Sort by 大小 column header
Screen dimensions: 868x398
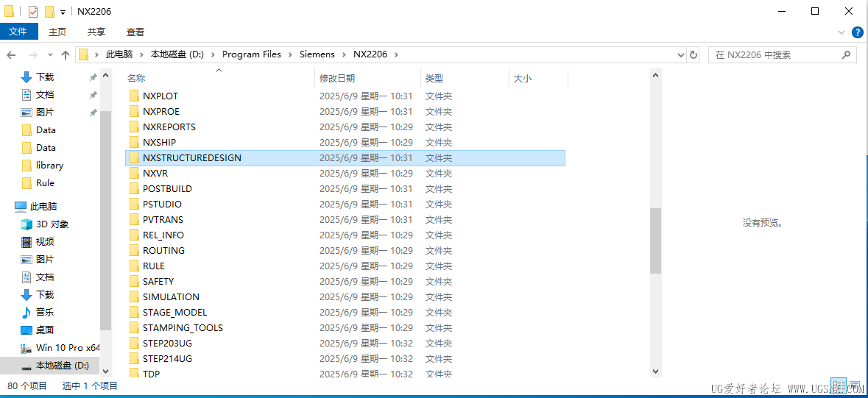522,79
